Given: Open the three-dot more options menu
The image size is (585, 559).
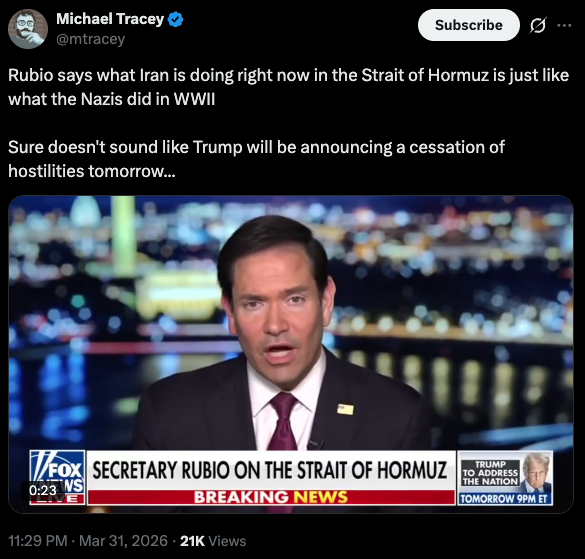Looking at the screenshot, I should 564,25.
